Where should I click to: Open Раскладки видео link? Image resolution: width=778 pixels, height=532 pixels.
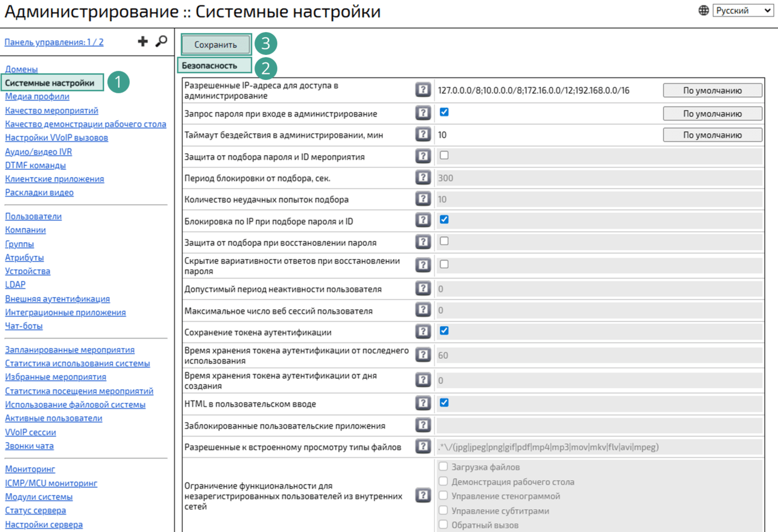tap(39, 193)
